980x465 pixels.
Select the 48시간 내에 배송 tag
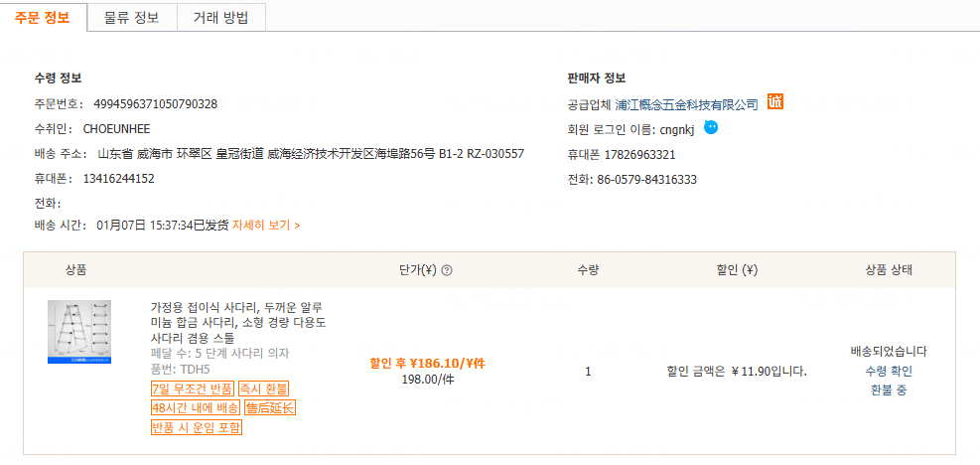[195, 407]
